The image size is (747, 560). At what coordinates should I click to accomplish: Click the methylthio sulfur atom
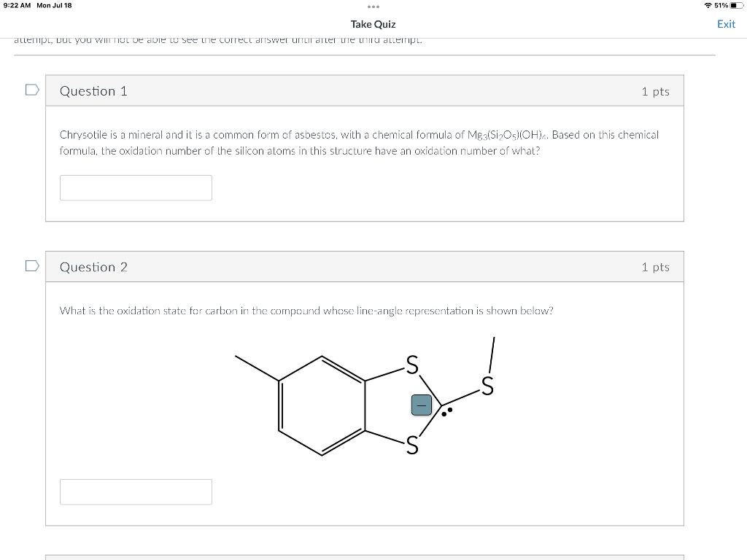pos(487,386)
